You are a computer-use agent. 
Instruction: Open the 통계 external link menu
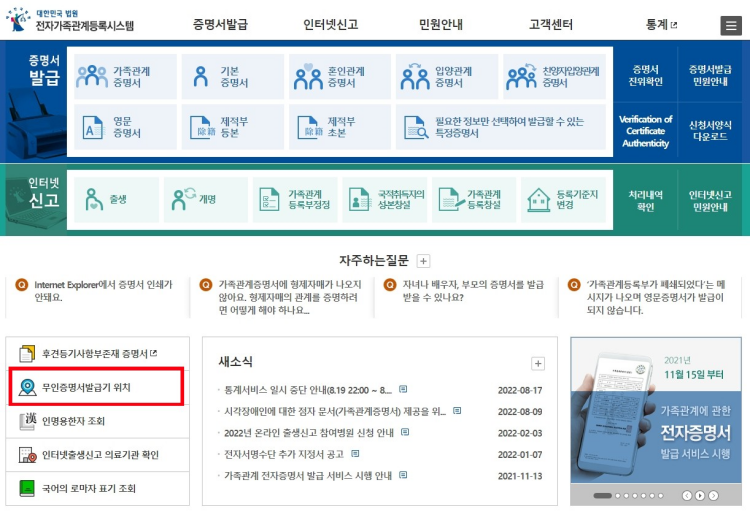(661, 24)
